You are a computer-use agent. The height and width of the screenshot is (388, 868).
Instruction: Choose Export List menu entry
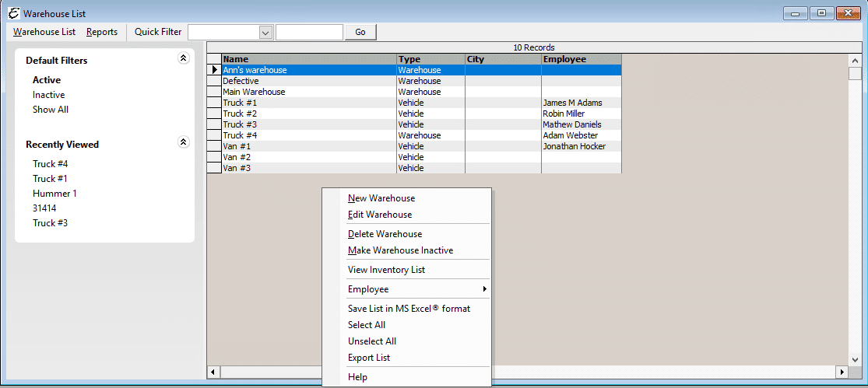click(369, 358)
